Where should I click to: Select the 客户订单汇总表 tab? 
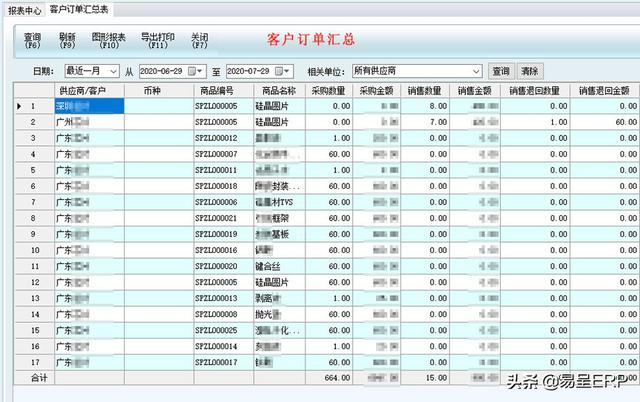tap(80, 8)
